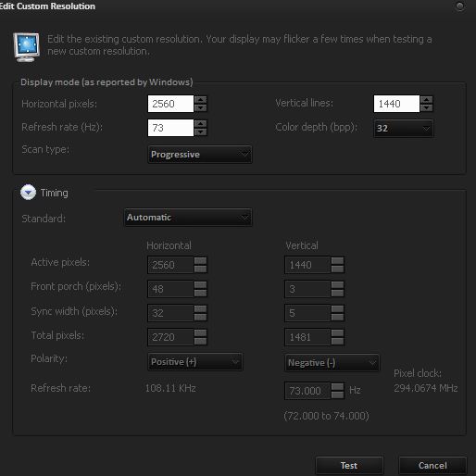Click the Cancel button
The image size is (476, 476).
coord(432,466)
